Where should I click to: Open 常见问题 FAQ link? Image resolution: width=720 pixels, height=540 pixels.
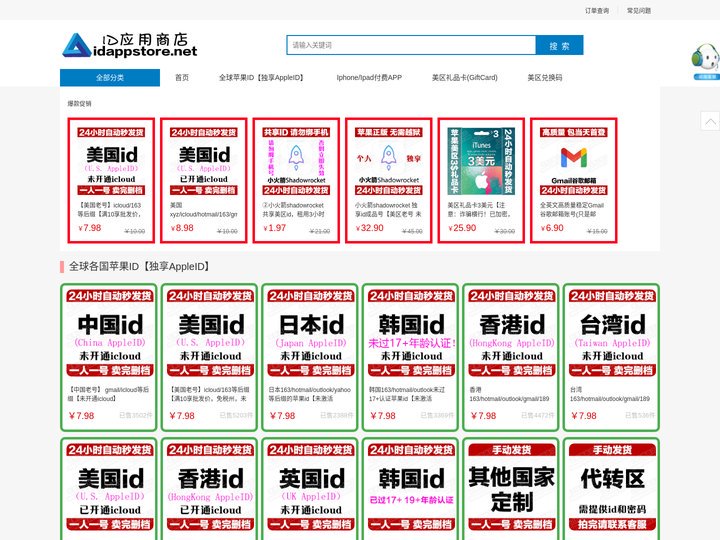tap(639, 11)
